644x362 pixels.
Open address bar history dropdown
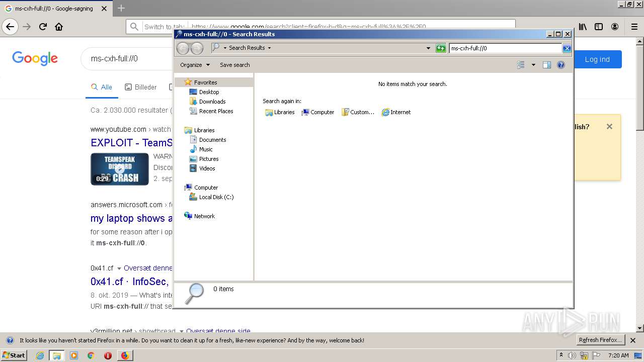[x=428, y=48]
